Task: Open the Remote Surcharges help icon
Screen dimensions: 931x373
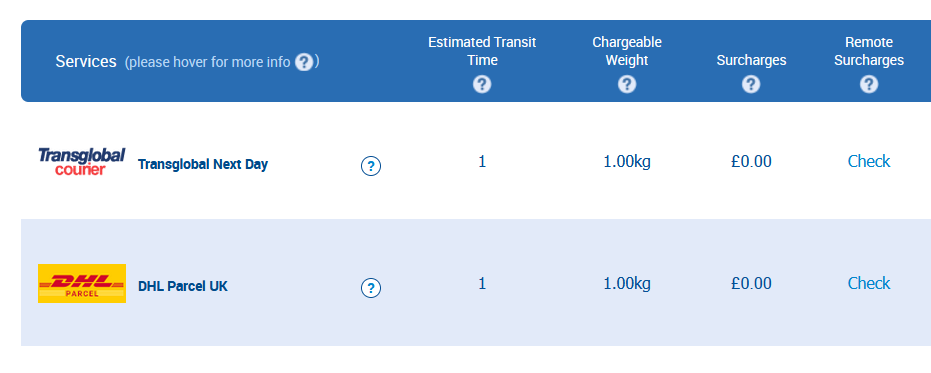Action: (x=869, y=84)
